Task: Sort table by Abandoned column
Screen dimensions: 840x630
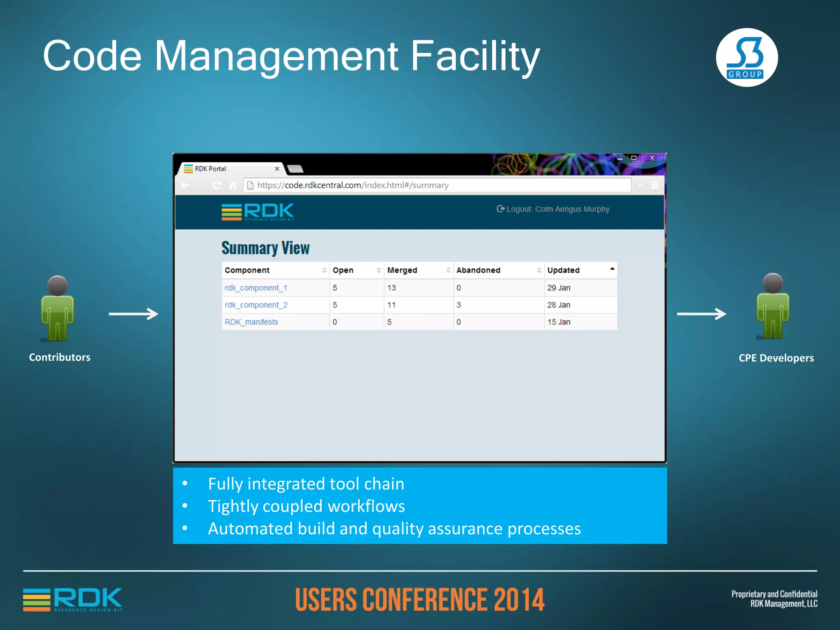Action: click(x=499, y=270)
